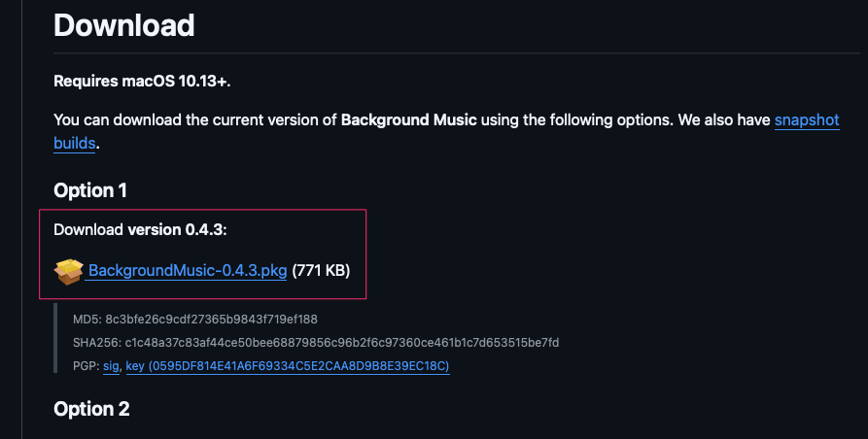Click the 771 KB file size text
This screenshot has height=439, width=868.
321,271
